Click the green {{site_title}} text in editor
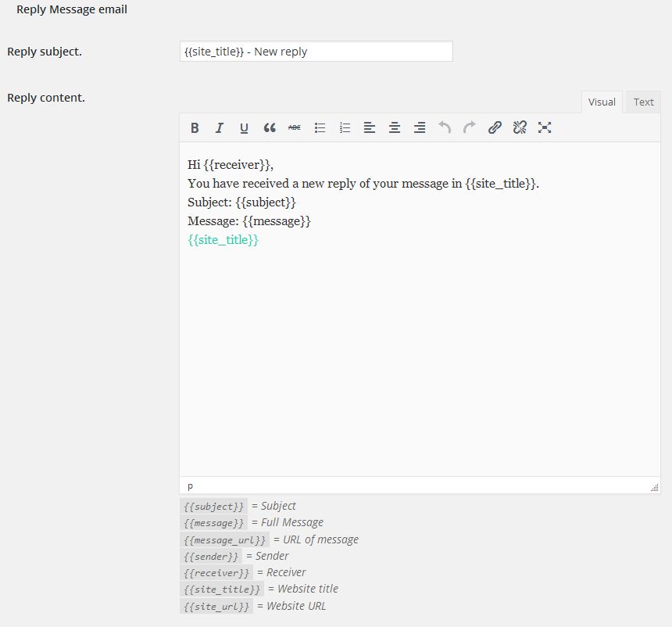 pos(223,240)
